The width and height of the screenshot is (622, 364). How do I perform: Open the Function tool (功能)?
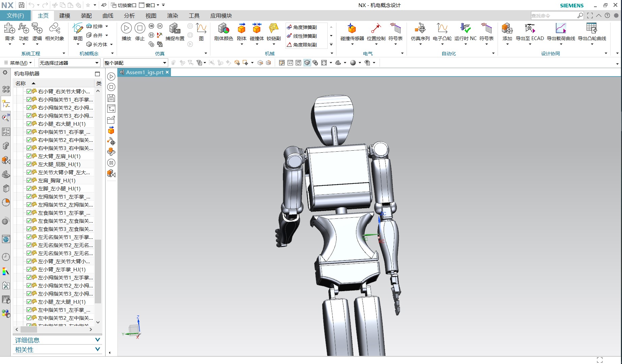point(23,32)
